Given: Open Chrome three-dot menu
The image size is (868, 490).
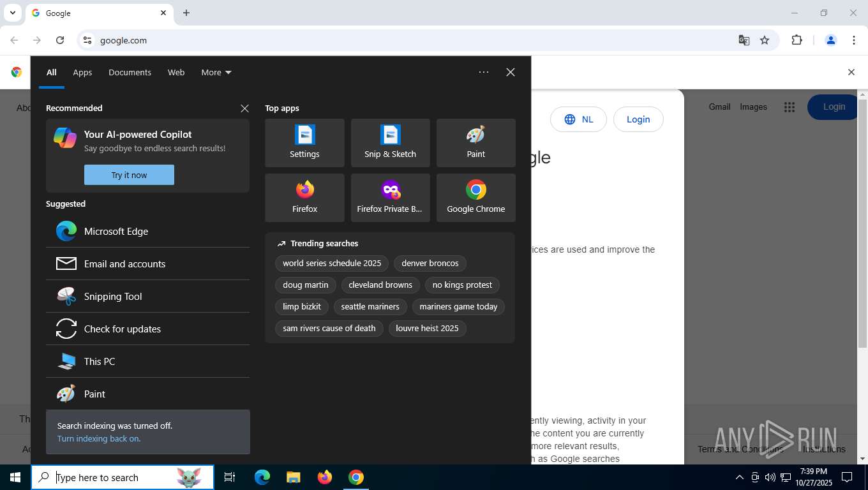Looking at the screenshot, I should (854, 40).
